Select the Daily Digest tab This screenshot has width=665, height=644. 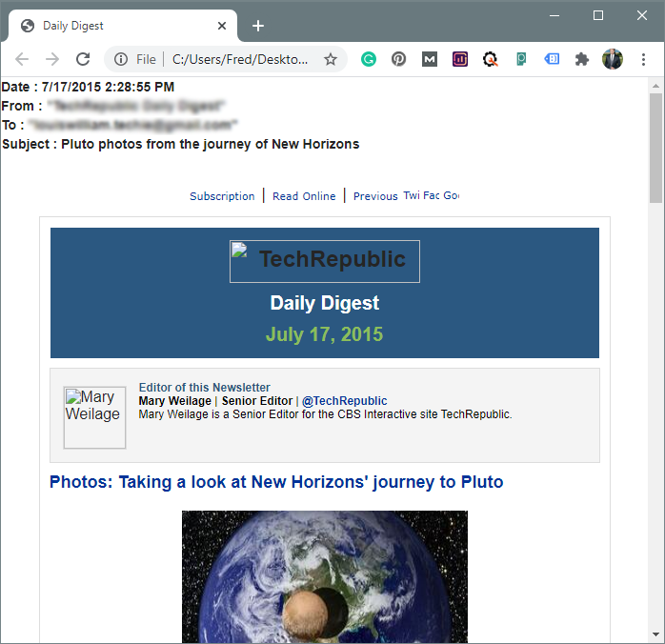pos(114,26)
